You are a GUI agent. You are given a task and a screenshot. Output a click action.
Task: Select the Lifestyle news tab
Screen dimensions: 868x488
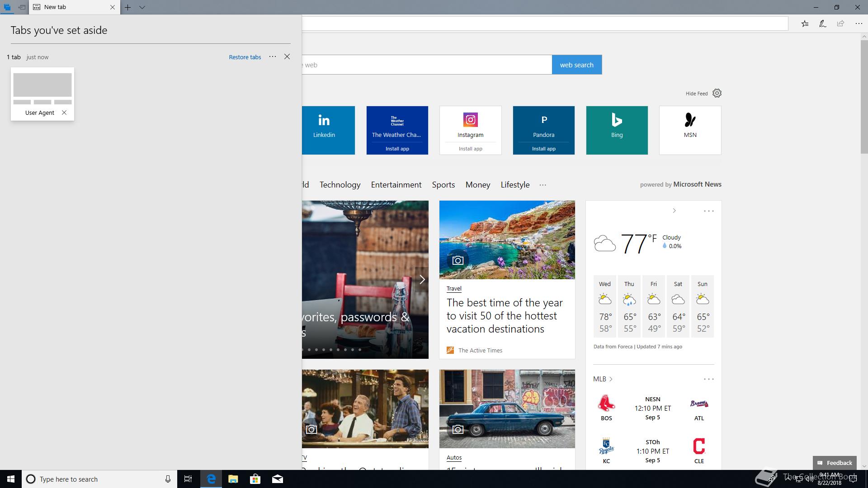(x=515, y=185)
